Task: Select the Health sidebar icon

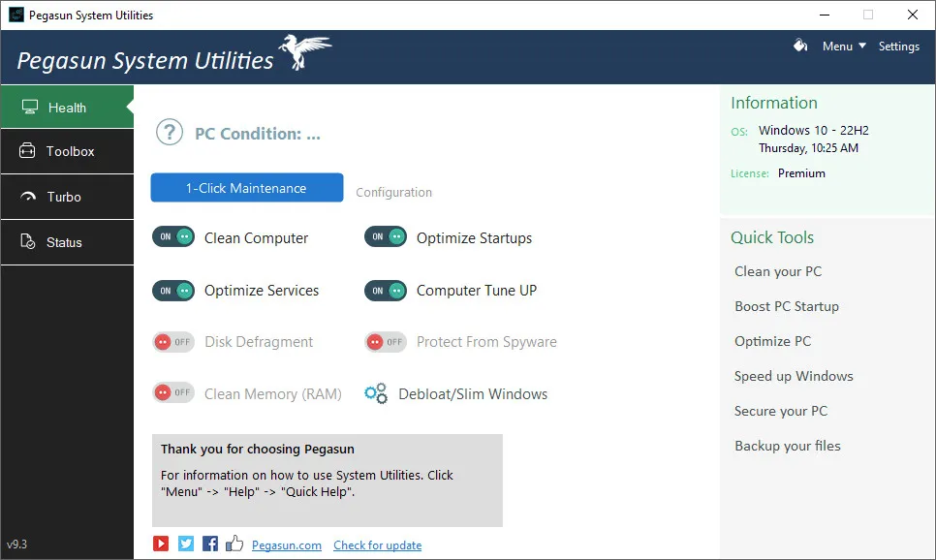Action: point(30,107)
